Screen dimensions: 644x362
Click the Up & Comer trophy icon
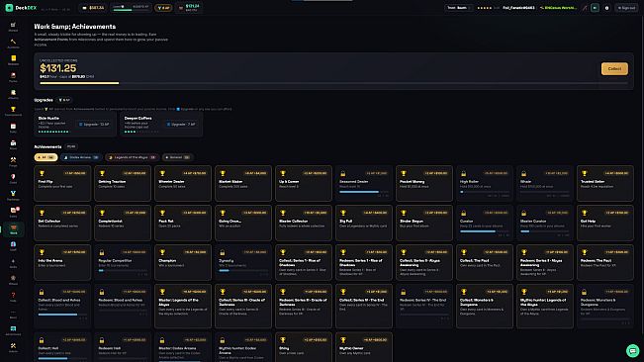click(283, 174)
